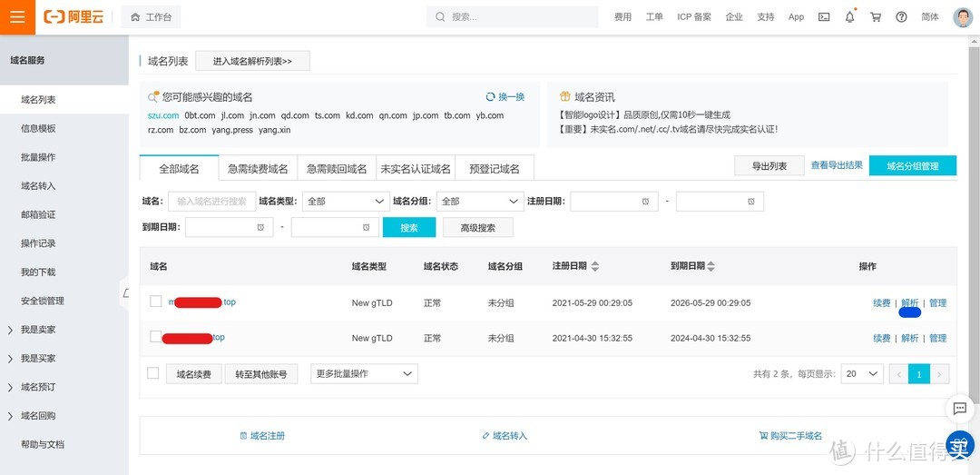Open the 域名注册 link at the bottom
980x475 pixels.
(262, 436)
